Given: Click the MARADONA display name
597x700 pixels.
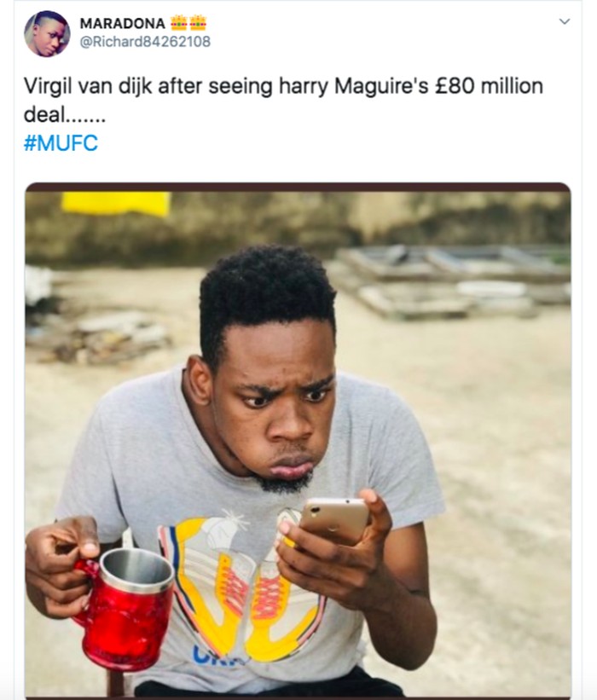Looking at the screenshot, I should pyautogui.click(x=122, y=23).
